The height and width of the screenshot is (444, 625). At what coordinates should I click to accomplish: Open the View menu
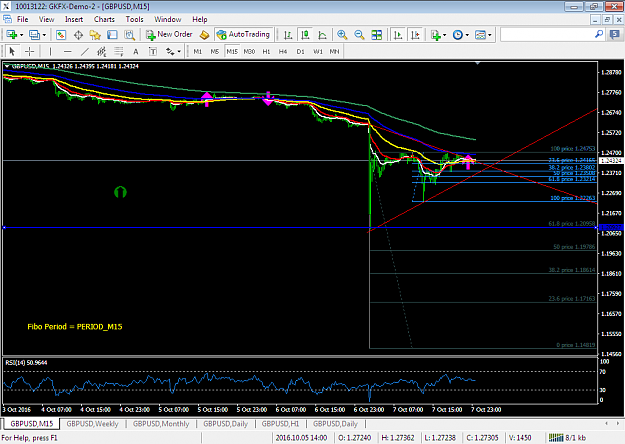[46, 20]
